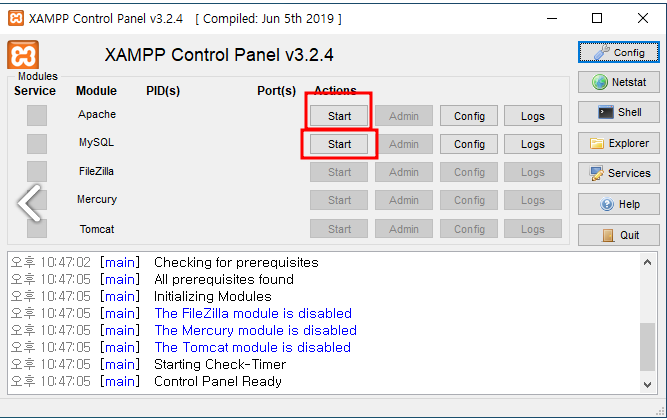Toggle the Apache service checkbox
The width and height of the screenshot is (667, 420).
click(37, 115)
